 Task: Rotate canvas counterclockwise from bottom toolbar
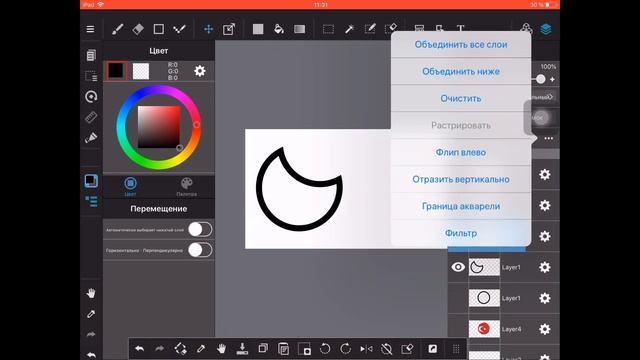tap(325, 349)
